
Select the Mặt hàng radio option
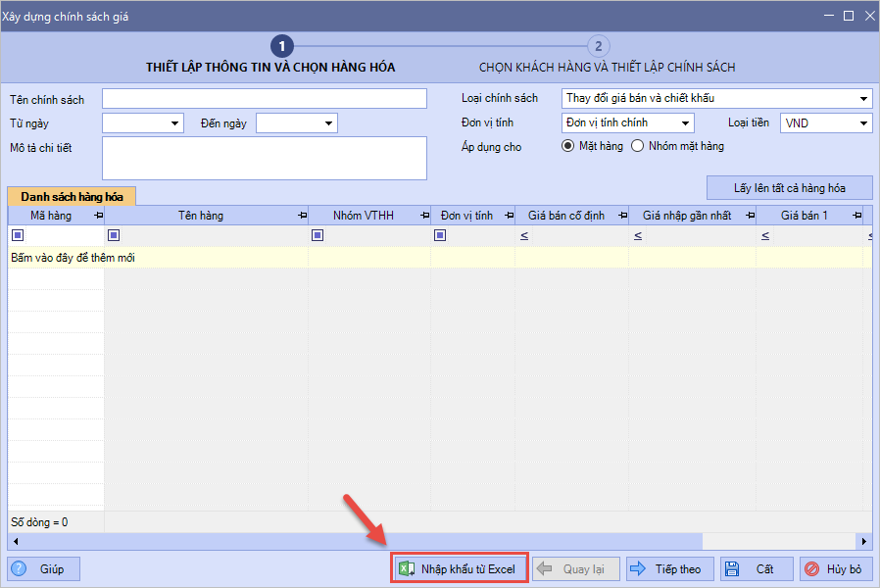pyautogui.click(x=567, y=146)
